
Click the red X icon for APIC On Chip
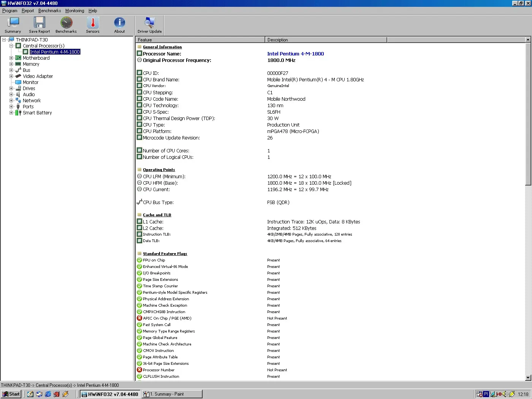pos(139,318)
